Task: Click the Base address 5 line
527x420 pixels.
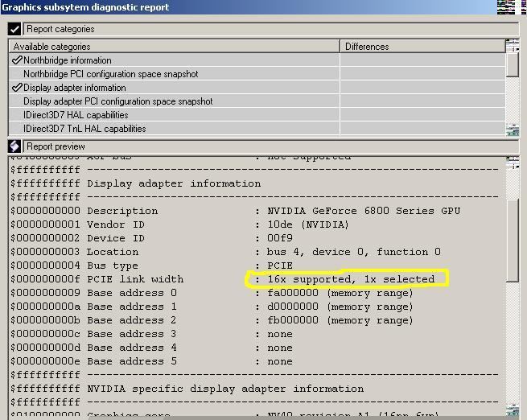Action: pyautogui.click(x=151, y=361)
